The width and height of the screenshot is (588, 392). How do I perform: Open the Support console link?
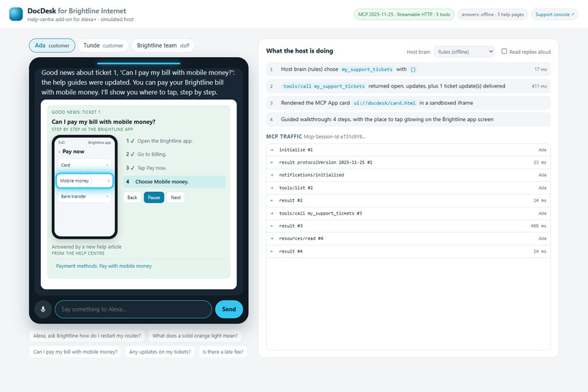554,15
